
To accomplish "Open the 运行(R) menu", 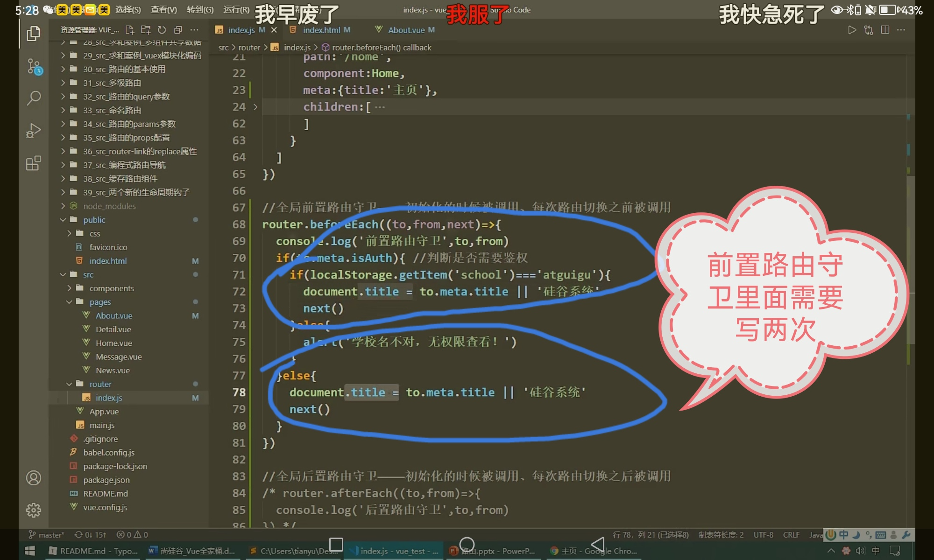I will (x=236, y=9).
